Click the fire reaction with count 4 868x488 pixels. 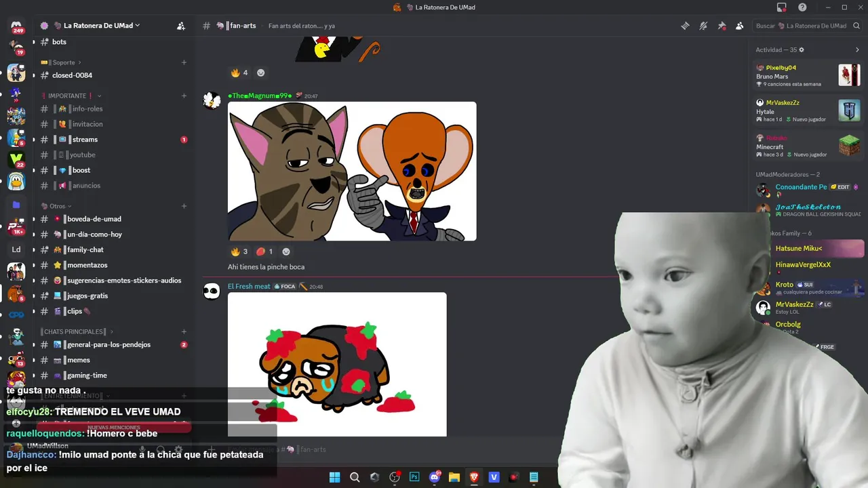pyautogui.click(x=239, y=73)
